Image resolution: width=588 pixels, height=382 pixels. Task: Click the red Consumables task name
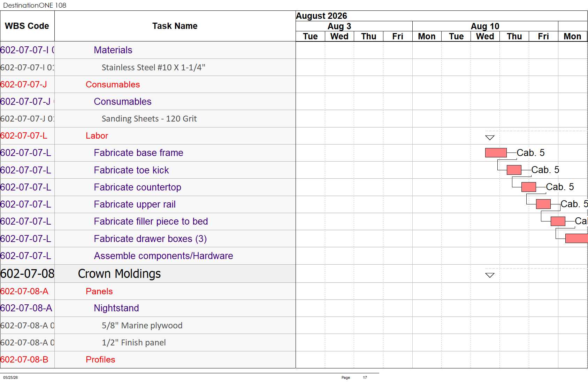[x=113, y=84]
